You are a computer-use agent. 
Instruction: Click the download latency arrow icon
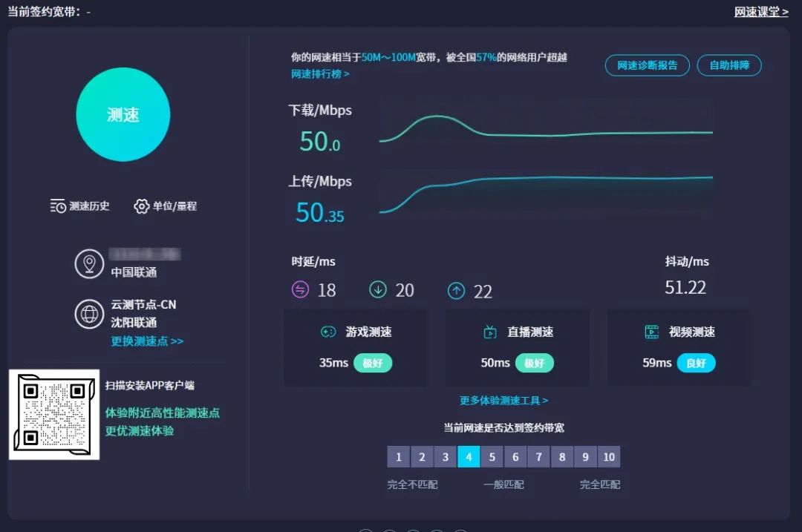pos(378,290)
